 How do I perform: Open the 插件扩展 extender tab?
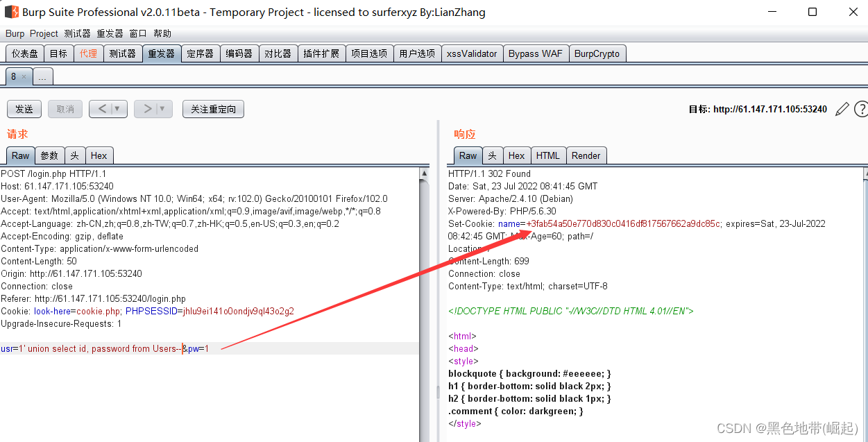coord(321,53)
